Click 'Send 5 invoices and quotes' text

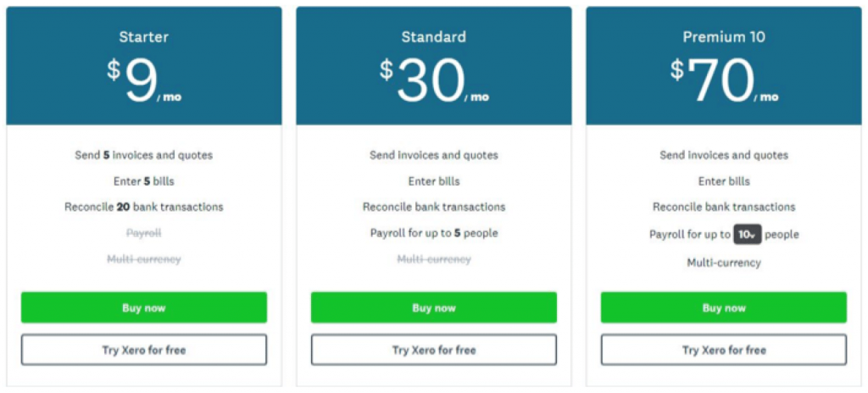click(x=144, y=155)
